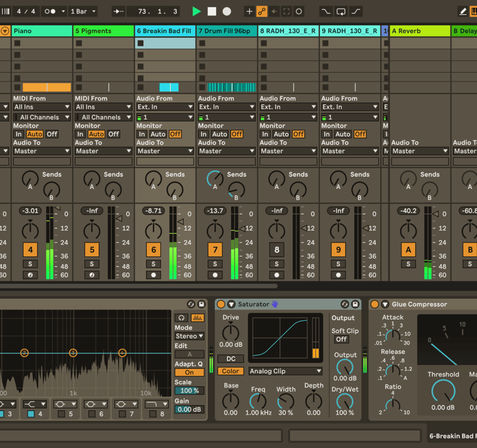Toggle the Automation Arm icon

click(x=261, y=12)
